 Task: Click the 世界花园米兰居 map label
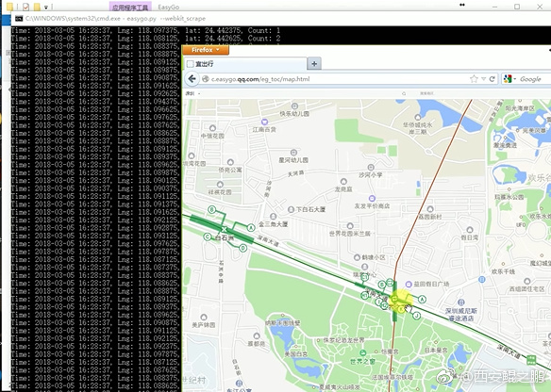[x=350, y=234]
